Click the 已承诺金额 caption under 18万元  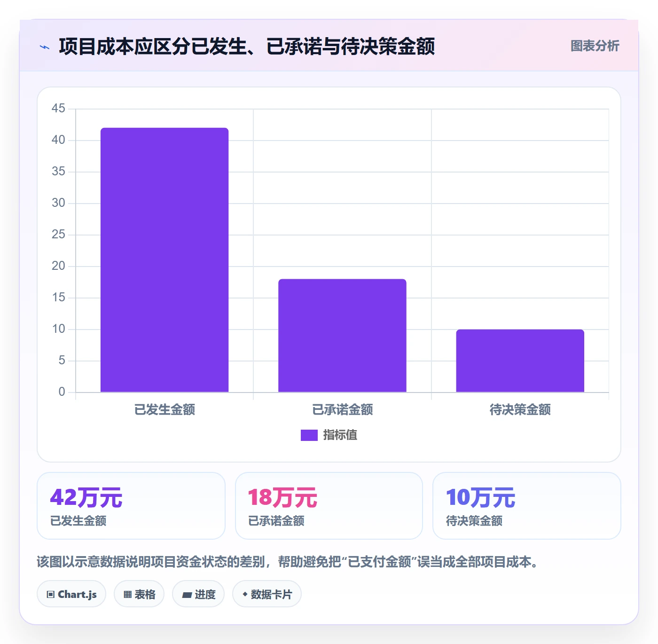tap(276, 521)
